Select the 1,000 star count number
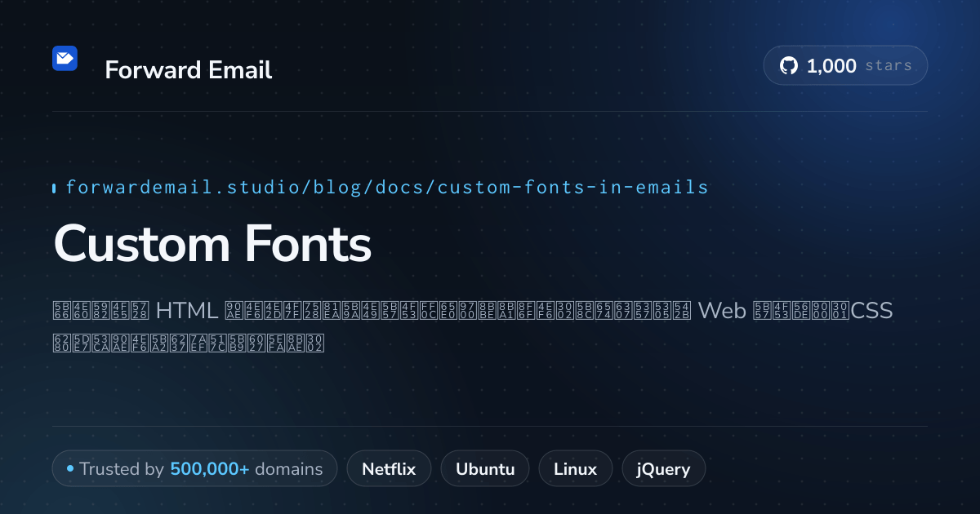This screenshot has width=980, height=514. click(x=831, y=66)
